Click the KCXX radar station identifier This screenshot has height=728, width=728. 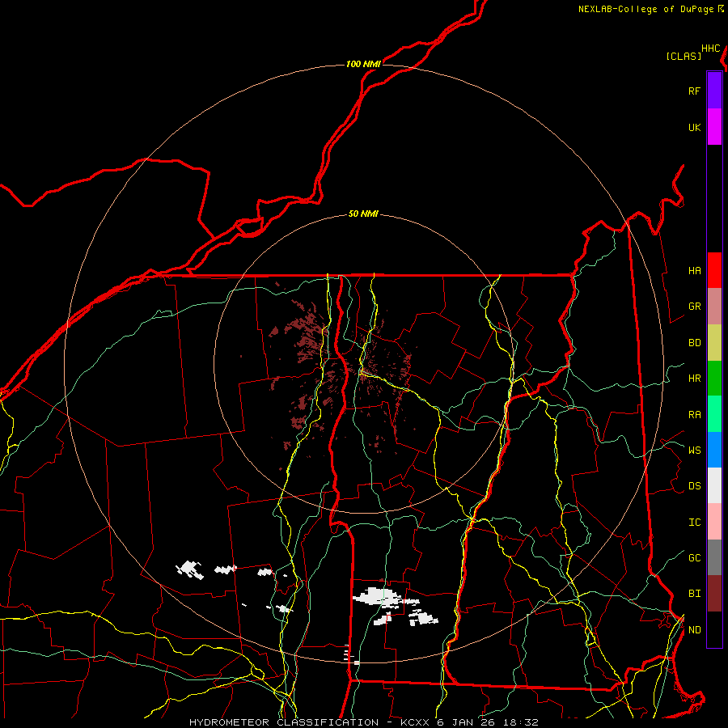click(x=415, y=722)
